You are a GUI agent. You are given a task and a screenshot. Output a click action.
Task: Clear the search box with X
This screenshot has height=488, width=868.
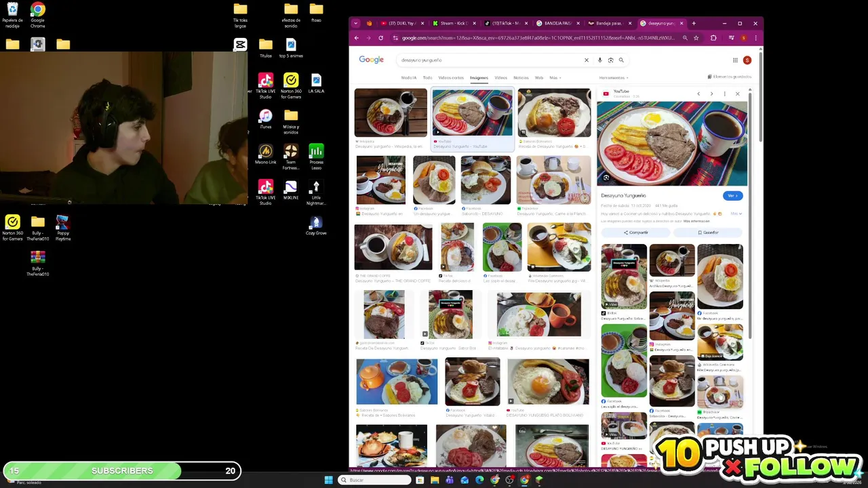tap(587, 60)
